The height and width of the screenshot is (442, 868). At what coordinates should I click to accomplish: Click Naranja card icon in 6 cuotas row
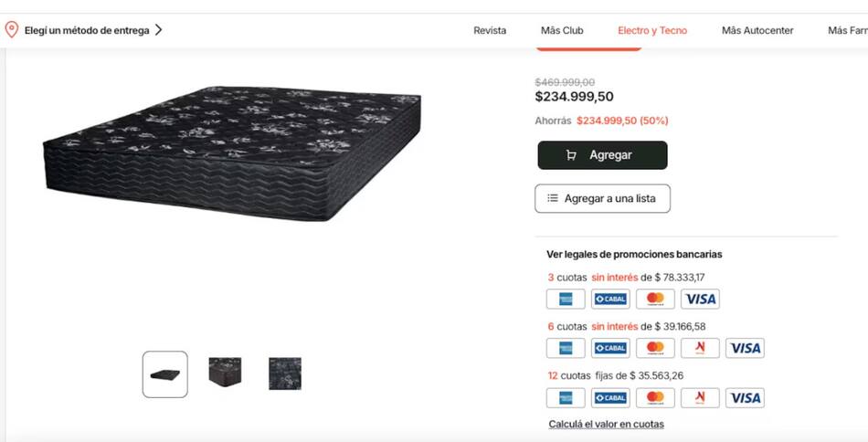coord(700,348)
